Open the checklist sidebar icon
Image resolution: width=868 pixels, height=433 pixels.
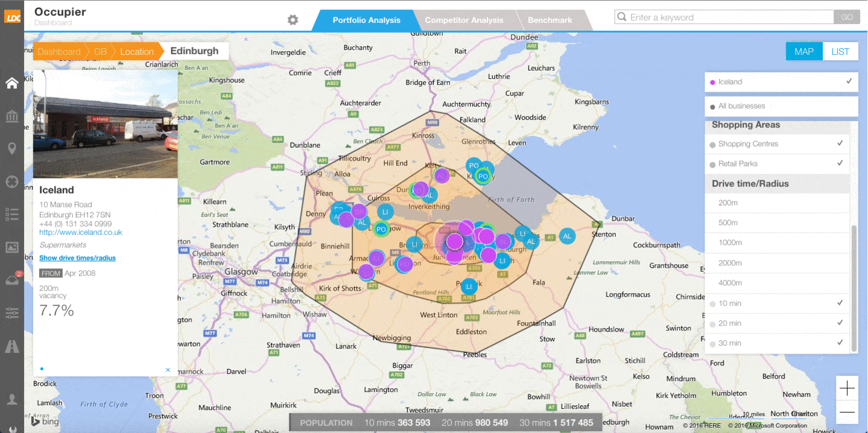click(11, 213)
